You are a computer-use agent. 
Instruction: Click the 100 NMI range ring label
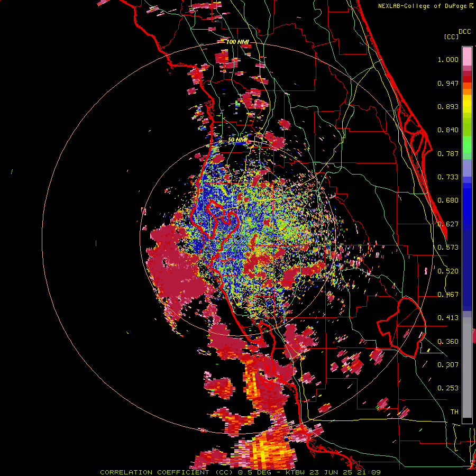tap(237, 42)
